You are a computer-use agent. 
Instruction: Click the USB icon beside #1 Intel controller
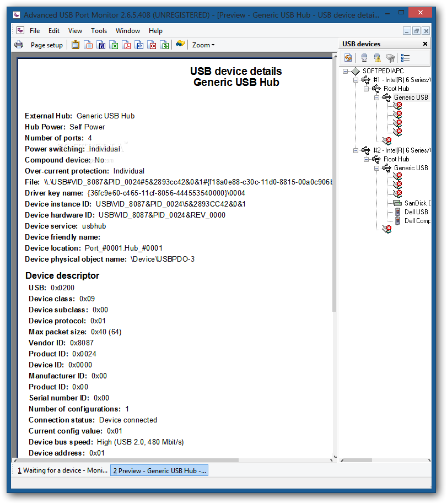366,80
